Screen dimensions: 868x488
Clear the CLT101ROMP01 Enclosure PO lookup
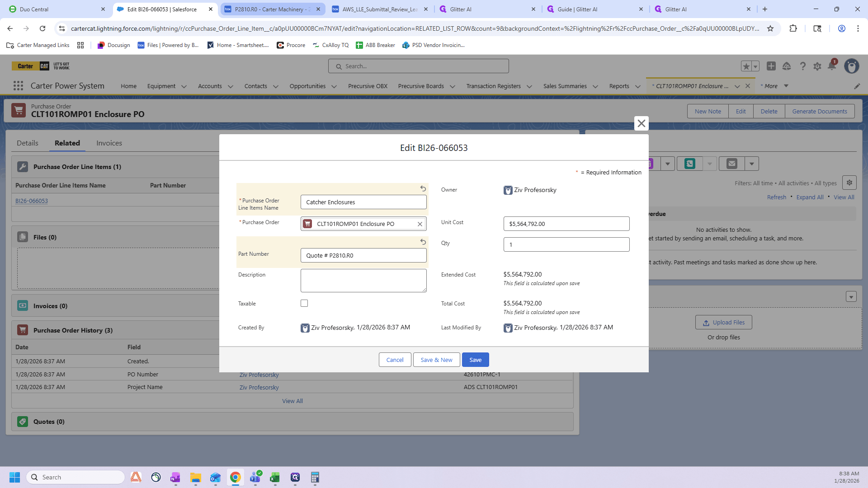(x=420, y=224)
